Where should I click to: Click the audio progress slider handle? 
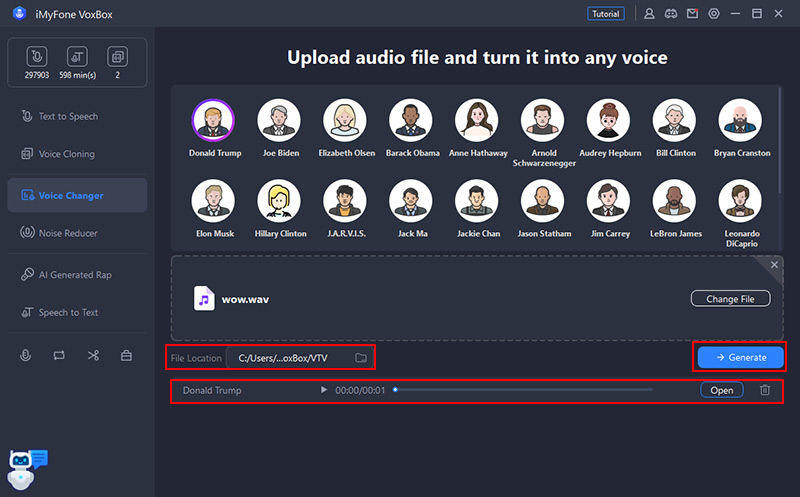point(395,390)
